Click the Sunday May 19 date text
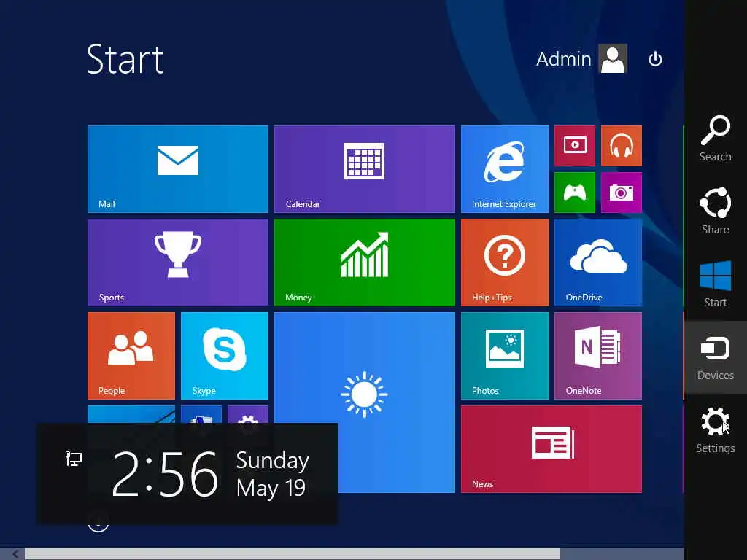This screenshot has width=747, height=560. [x=273, y=474]
